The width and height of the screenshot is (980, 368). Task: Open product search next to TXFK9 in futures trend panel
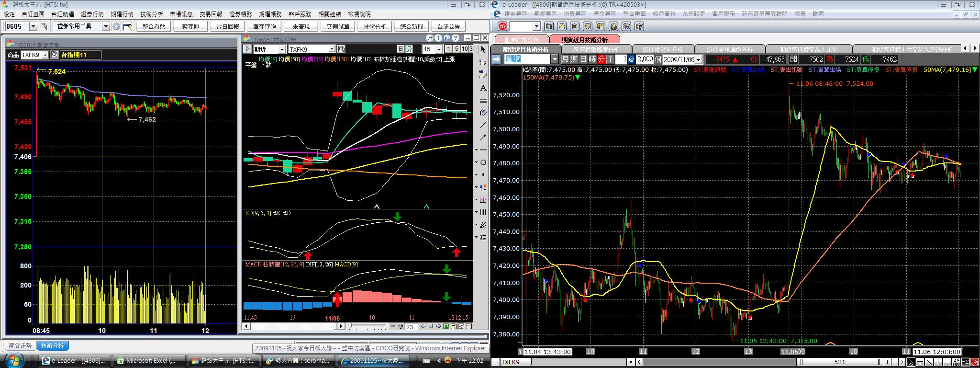click(x=54, y=55)
